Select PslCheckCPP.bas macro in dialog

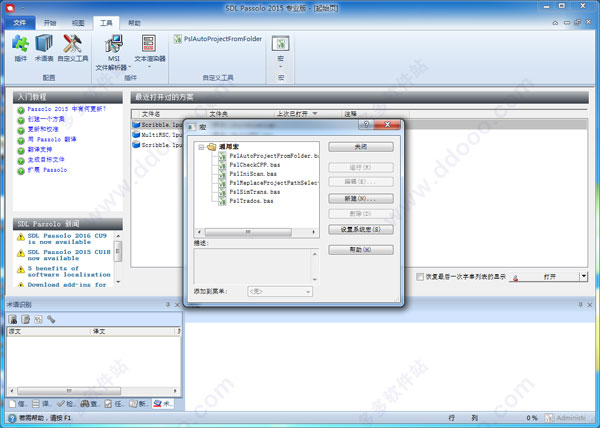coord(254,165)
